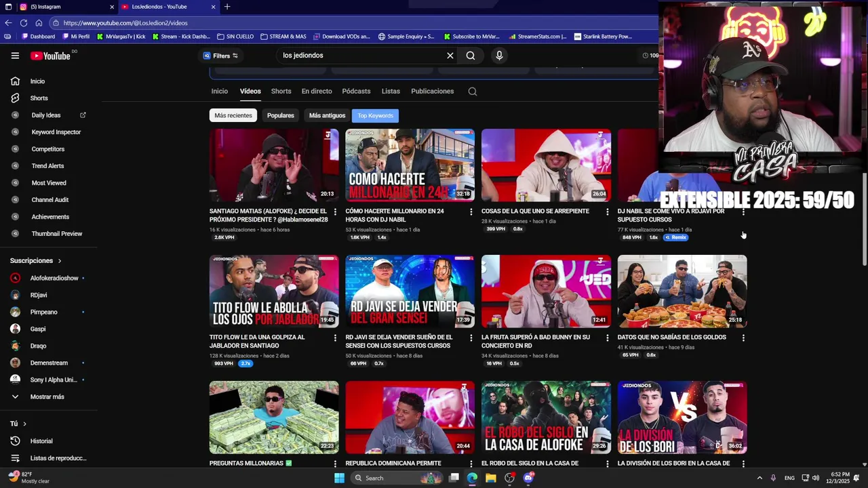Image resolution: width=868 pixels, height=488 pixels.
Task: Switch to Listas tab
Action: point(391,91)
